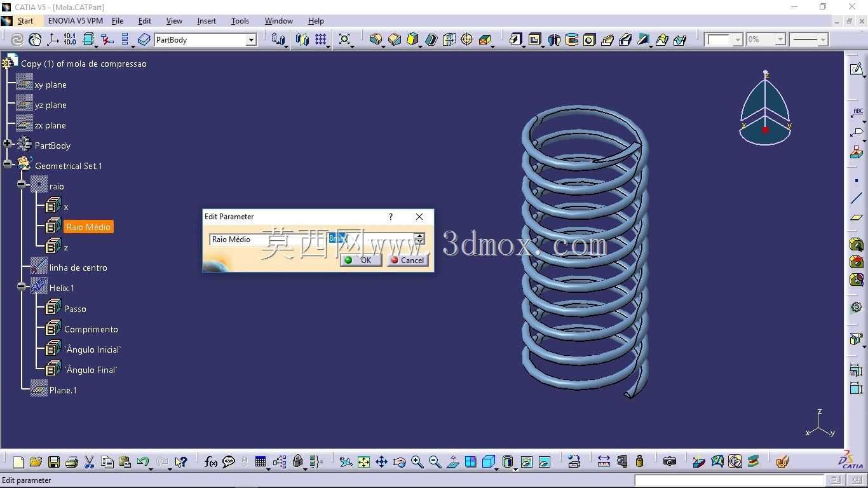Open the Tools menu
868x488 pixels.
click(x=240, y=21)
